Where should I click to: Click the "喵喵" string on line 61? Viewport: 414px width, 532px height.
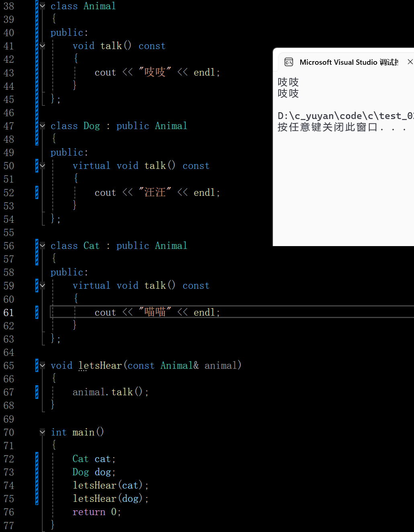(x=155, y=312)
